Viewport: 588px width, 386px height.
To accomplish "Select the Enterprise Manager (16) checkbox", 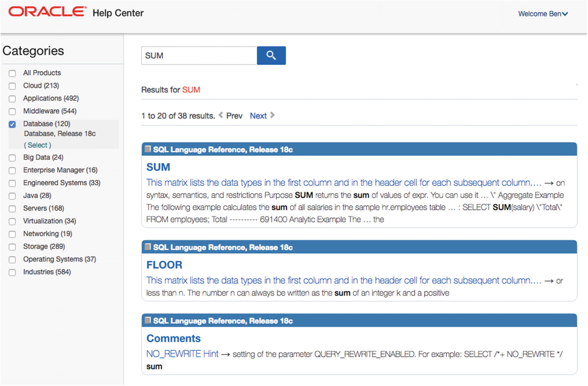I will (12, 170).
